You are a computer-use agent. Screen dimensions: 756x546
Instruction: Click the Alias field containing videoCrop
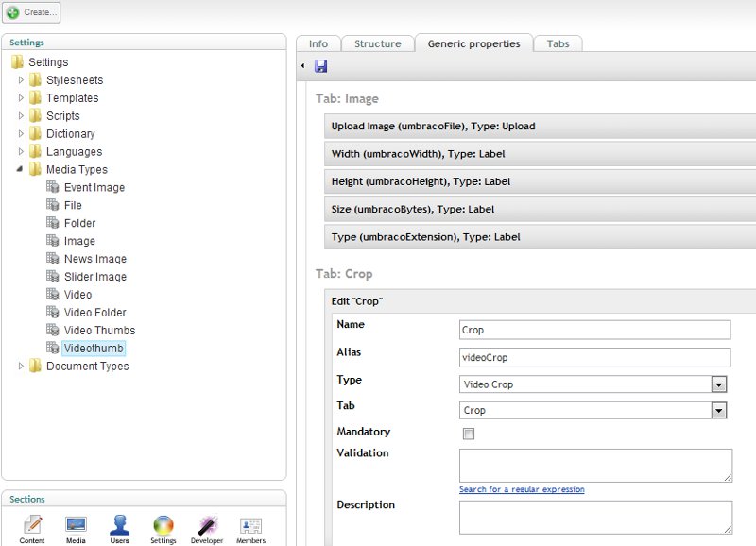pos(594,357)
